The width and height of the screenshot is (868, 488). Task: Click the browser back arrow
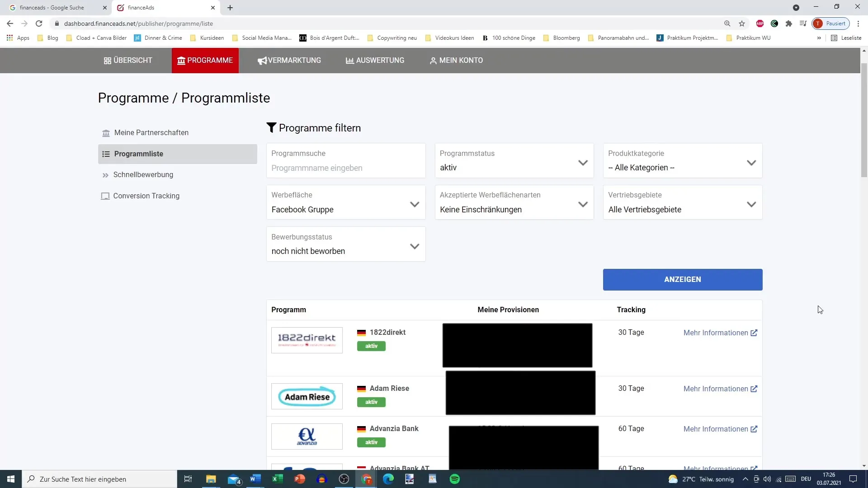click(x=10, y=23)
